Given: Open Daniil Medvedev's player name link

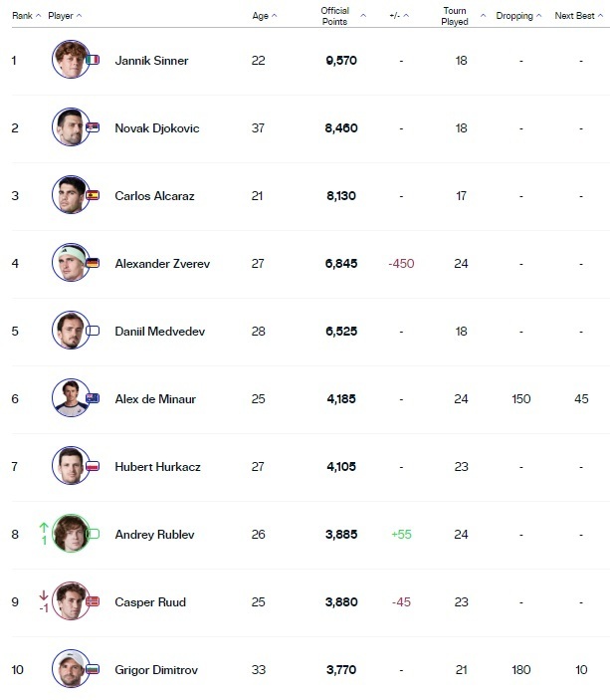Looking at the screenshot, I should pyautogui.click(x=159, y=332).
